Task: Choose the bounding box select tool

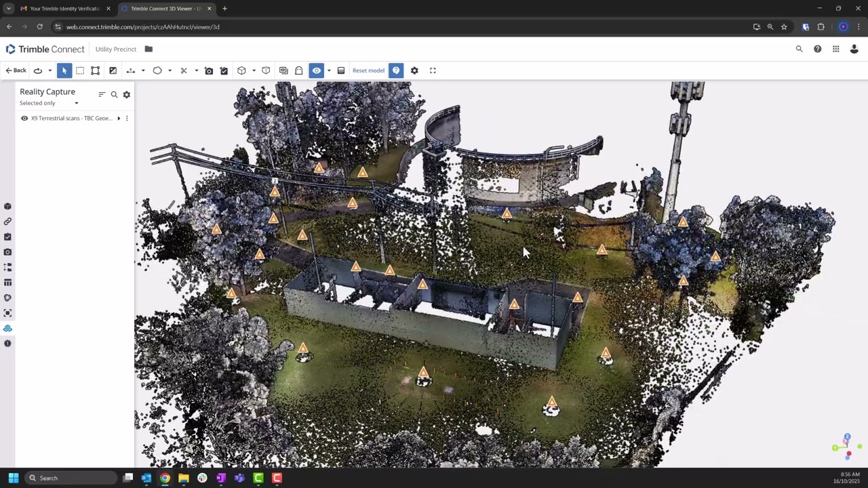Action: [96, 70]
